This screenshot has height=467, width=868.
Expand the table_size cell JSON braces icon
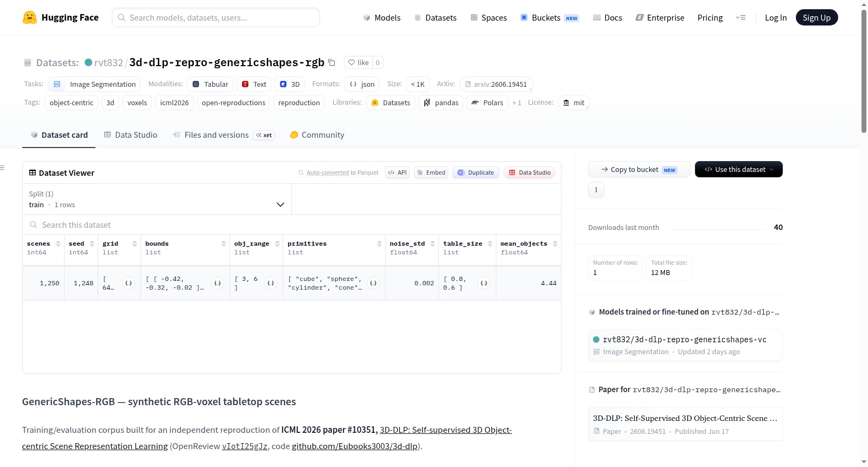click(484, 283)
